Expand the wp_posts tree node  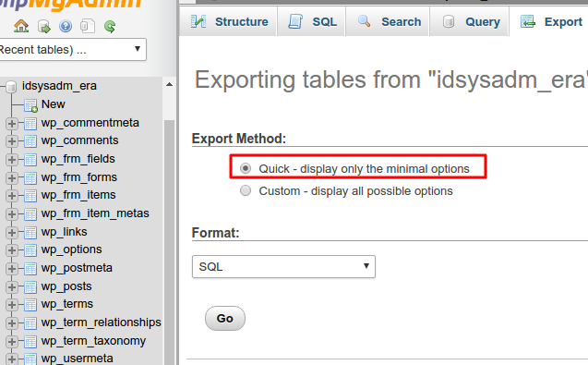click(12, 286)
